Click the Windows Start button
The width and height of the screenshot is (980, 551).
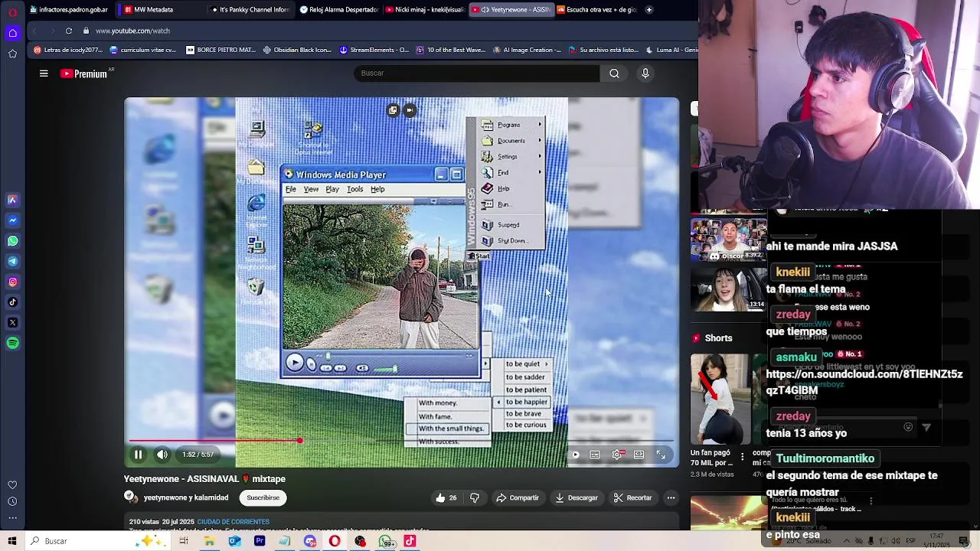12,541
